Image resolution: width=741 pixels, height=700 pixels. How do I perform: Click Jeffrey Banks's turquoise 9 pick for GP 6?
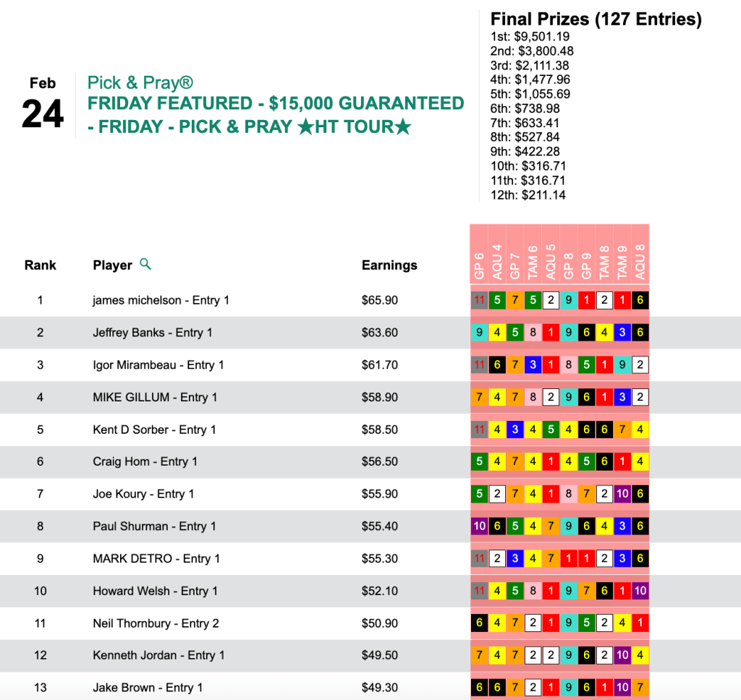pyautogui.click(x=479, y=333)
